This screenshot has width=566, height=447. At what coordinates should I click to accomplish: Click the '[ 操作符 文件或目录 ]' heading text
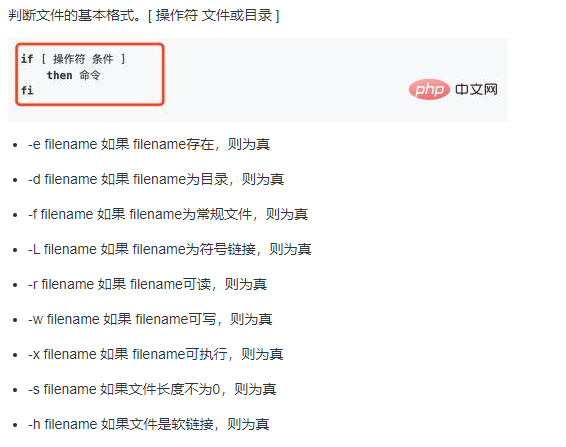pyautogui.click(x=213, y=15)
